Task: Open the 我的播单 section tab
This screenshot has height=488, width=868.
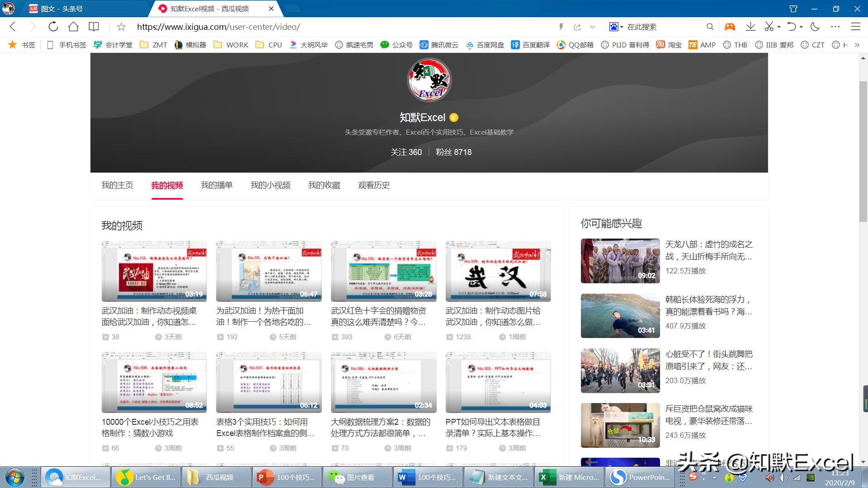Action: [217, 185]
